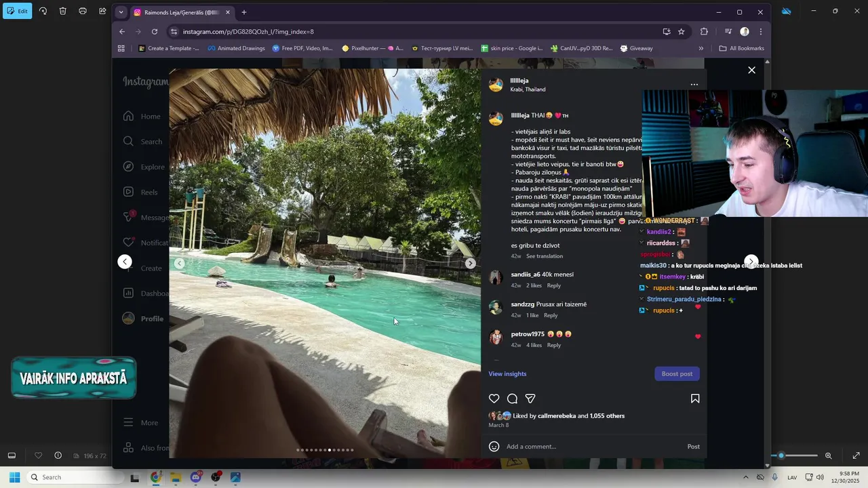Print the image via printer icon

(x=83, y=11)
